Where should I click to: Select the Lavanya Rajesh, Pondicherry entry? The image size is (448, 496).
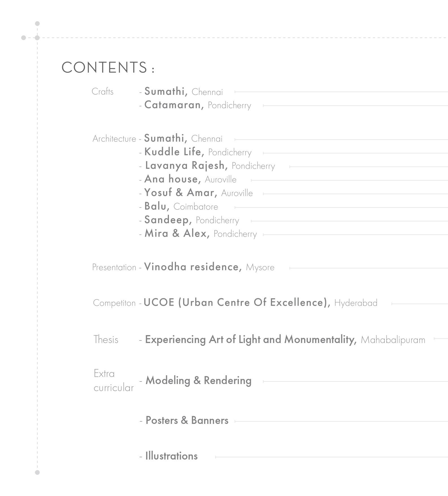[210, 166]
